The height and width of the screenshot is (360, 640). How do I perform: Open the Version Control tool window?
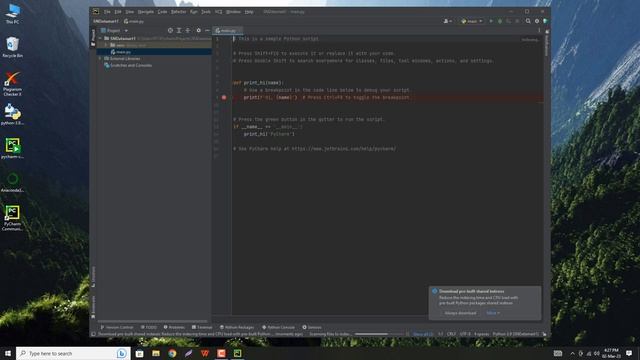pos(117,327)
